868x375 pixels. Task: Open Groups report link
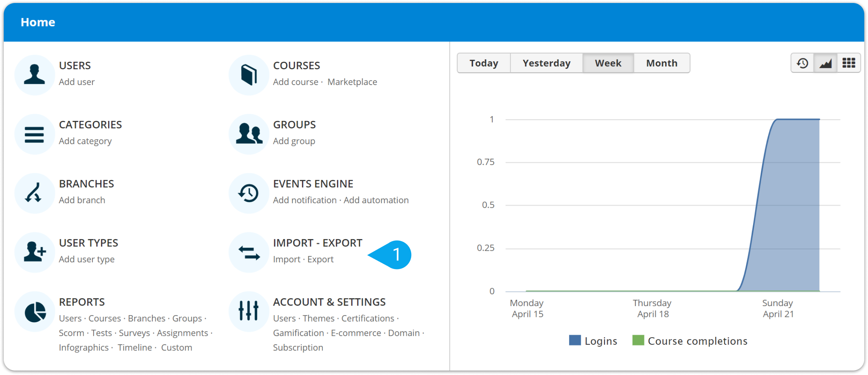click(187, 318)
